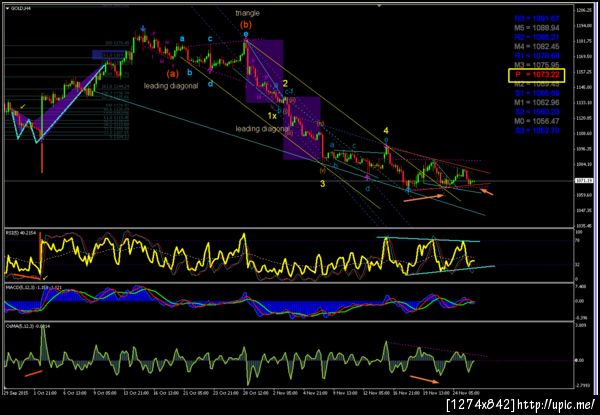Select the orange (a) wave label
The width and height of the screenshot is (600, 415).
[173, 73]
